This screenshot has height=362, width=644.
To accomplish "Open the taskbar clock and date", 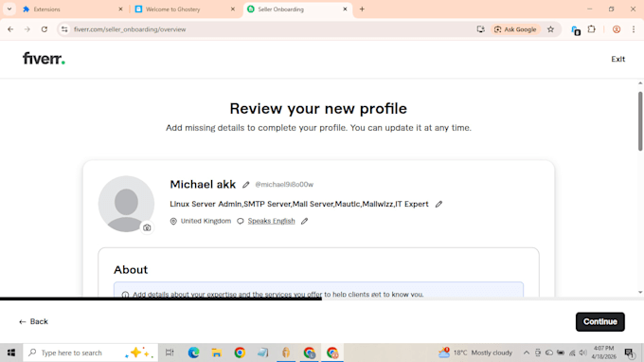I will click(x=604, y=353).
